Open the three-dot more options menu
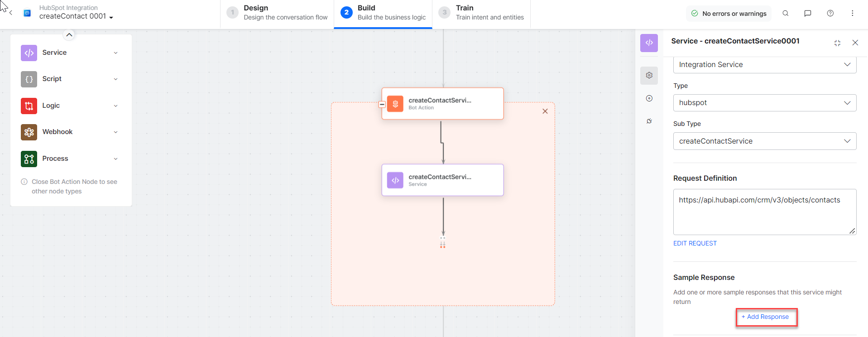Viewport: 868px width, 337px height. coord(852,14)
